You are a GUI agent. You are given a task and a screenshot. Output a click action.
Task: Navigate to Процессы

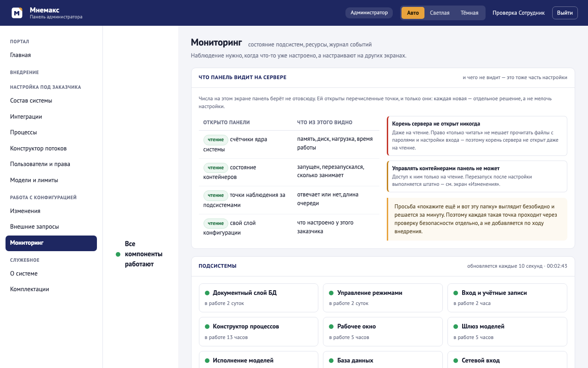tap(51, 132)
